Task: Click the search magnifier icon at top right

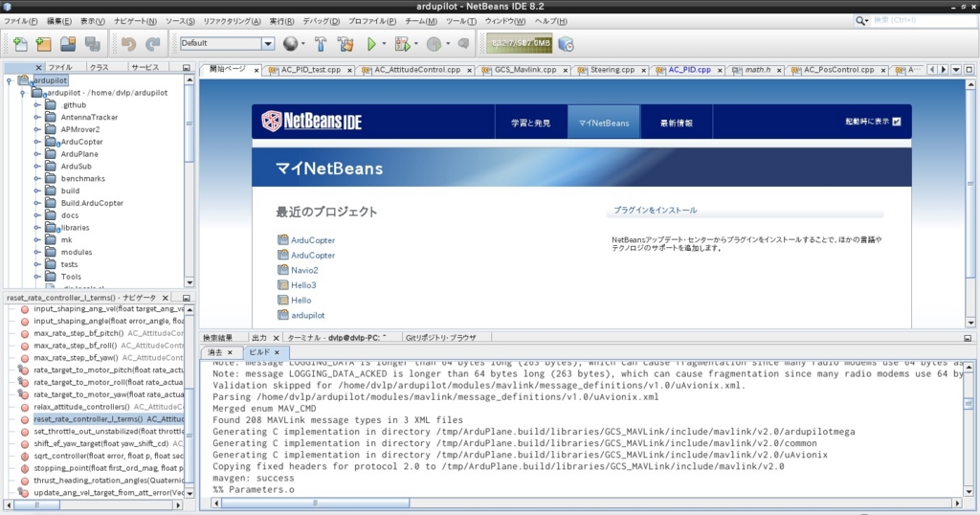Action: [x=861, y=21]
